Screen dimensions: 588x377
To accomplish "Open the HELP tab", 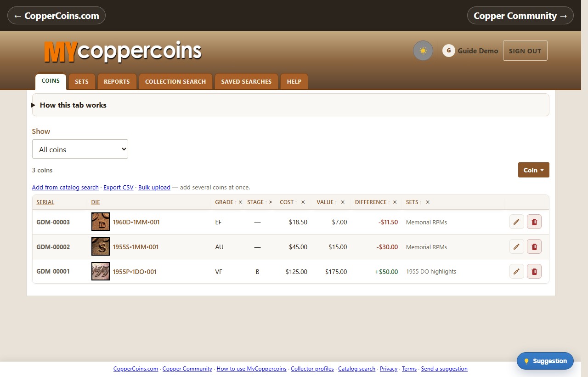I will pyautogui.click(x=294, y=81).
